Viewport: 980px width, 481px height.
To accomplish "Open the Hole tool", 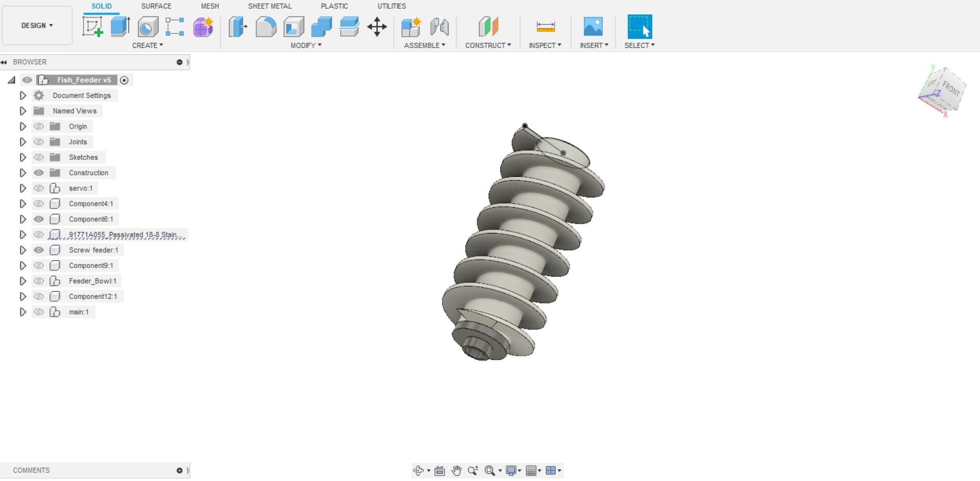I will (148, 26).
